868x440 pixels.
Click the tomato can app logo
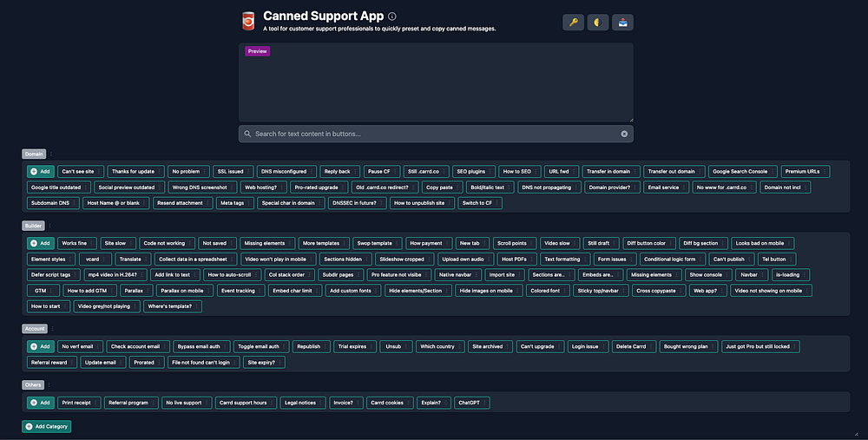248,21
